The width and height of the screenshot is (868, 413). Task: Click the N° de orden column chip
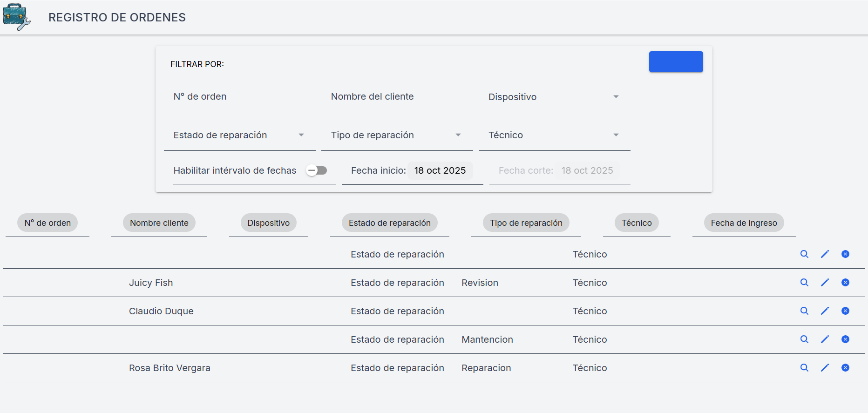pos(47,223)
